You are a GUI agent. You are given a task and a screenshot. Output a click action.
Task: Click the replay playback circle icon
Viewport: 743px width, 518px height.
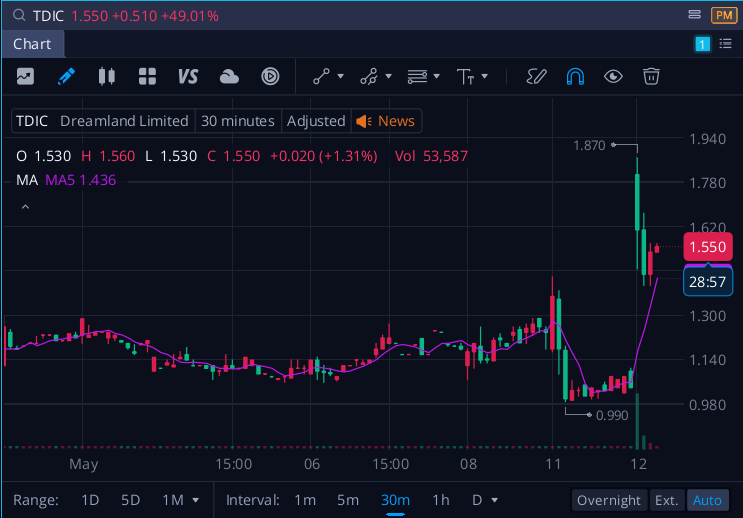tap(270, 76)
